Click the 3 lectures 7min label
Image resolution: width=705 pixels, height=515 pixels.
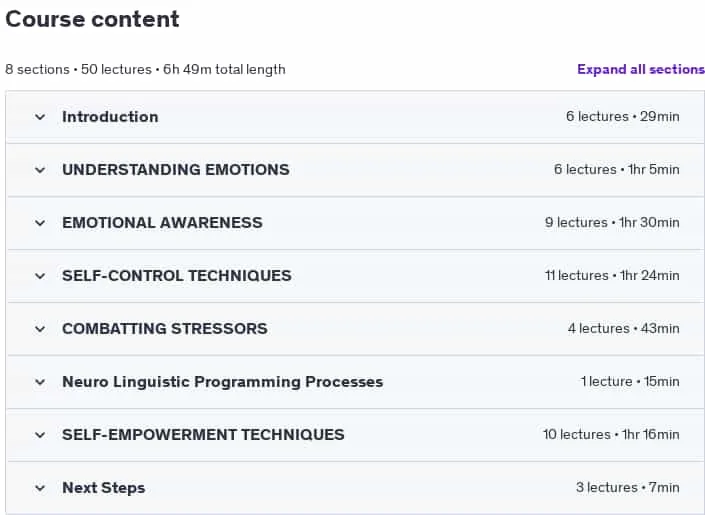(x=628, y=488)
